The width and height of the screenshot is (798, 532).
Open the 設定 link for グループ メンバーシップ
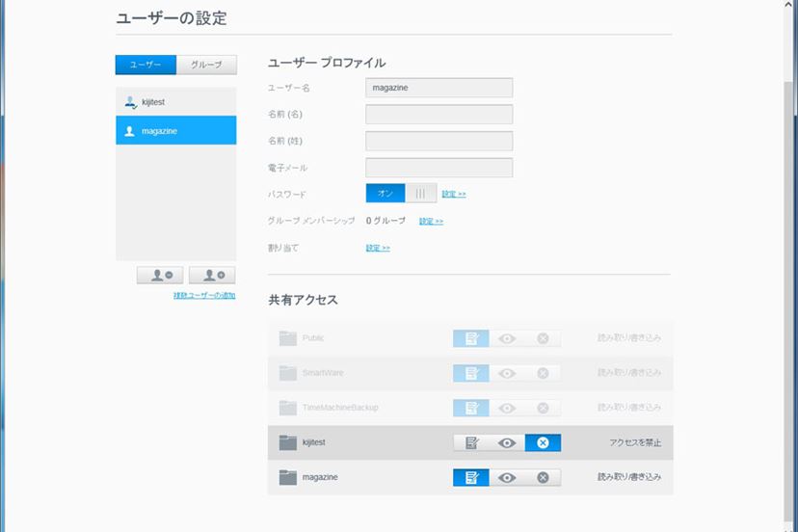pos(431,221)
